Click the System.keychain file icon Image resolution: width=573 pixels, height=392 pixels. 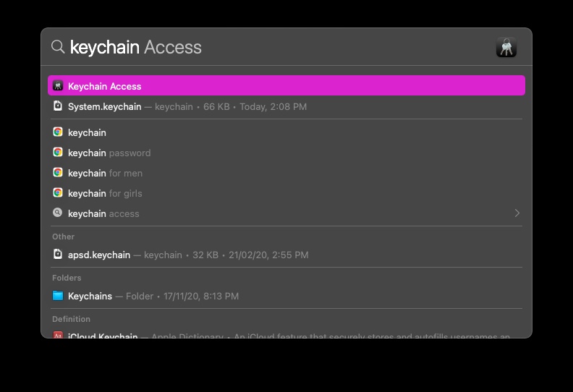[58, 106]
